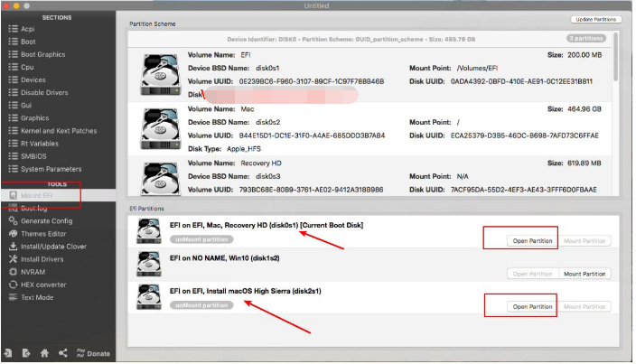Open the Devices section

point(33,79)
